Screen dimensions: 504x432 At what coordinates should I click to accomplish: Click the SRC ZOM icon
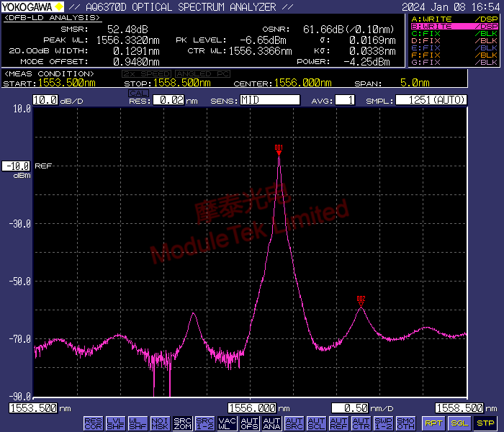182,423
